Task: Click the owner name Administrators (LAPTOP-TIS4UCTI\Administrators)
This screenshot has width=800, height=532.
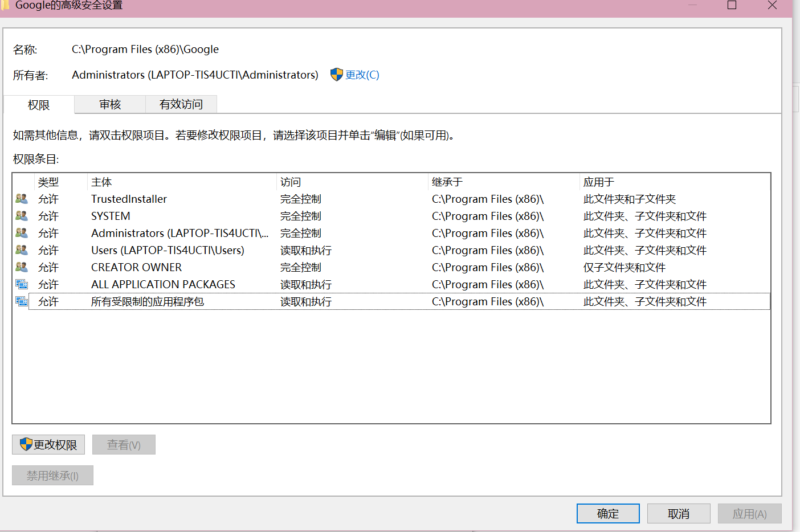Action: (x=195, y=75)
